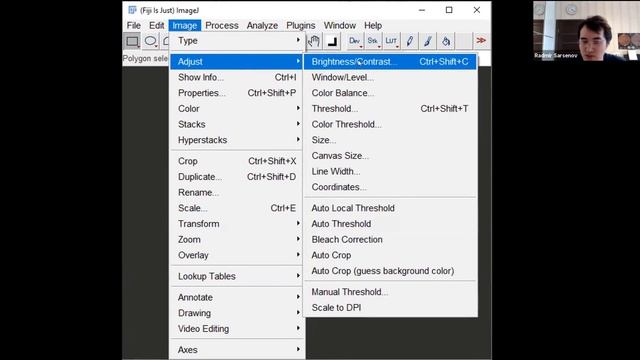
Task: Open Brightness/Contrast... adjustment
Action: (390, 62)
